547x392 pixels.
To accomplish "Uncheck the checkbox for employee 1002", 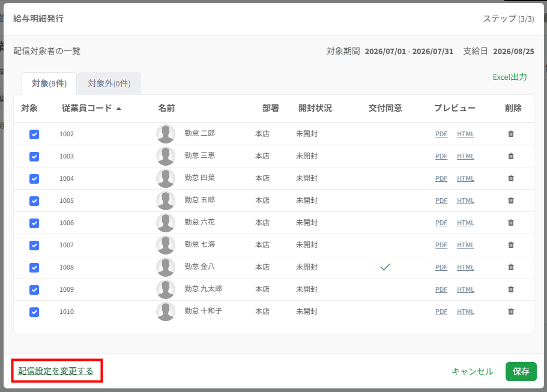I will click(x=34, y=134).
